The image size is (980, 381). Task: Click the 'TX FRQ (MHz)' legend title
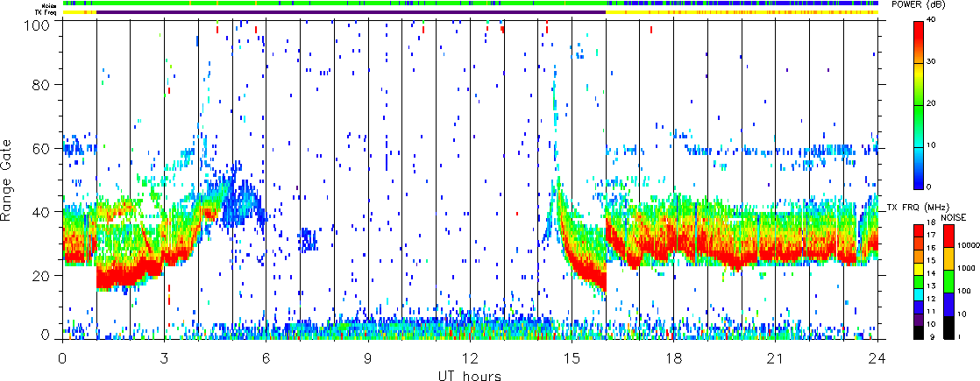[x=917, y=208]
